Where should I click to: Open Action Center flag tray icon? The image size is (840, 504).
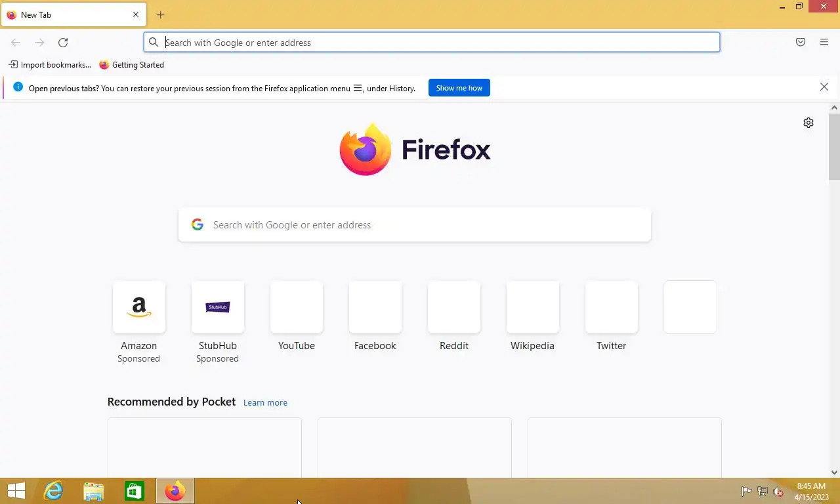click(746, 492)
